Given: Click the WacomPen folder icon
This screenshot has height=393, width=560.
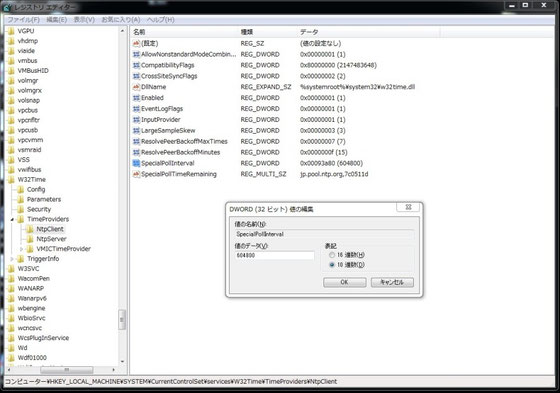Looking at the screenshot, I should (x=11, y=279).
